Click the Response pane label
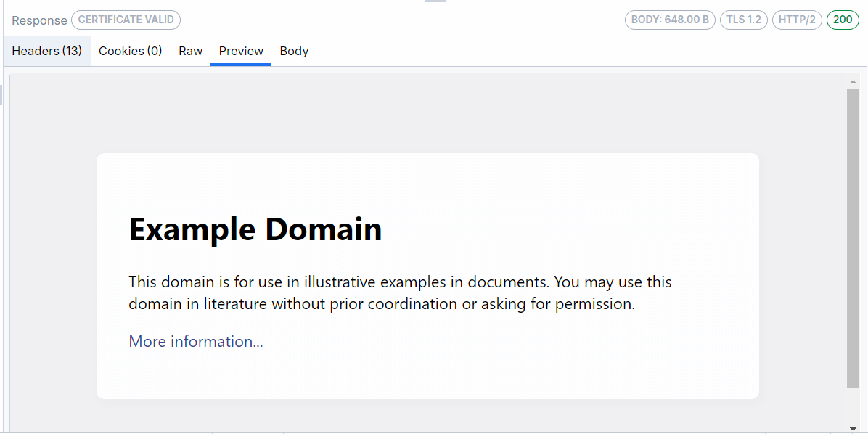This screenshot has width=868, height=434. [38, 20]
